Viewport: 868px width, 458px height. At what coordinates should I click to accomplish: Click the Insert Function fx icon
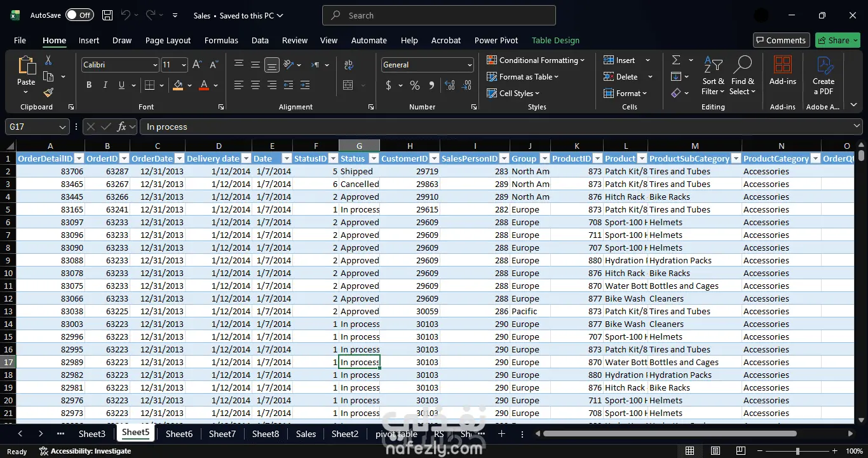(122, 127)
